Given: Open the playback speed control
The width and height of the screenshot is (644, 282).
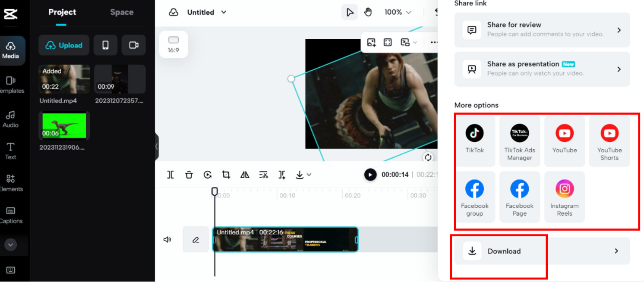Looking at the screenshot, I should [x=208, y=175].
